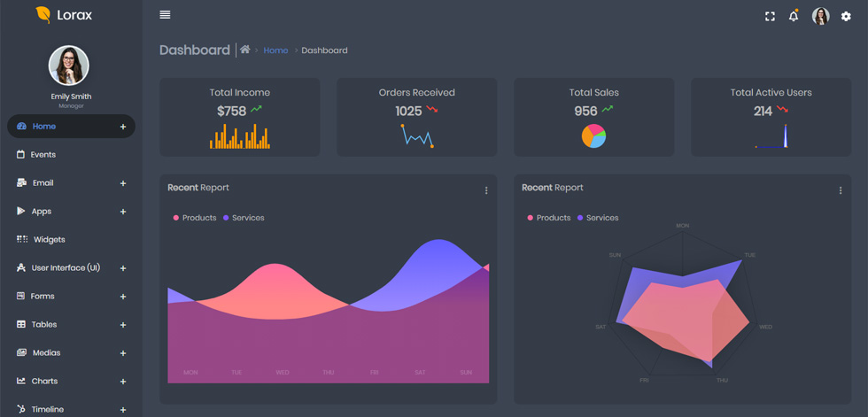Viewport: 868px width, 417px height.
Task: Toggle Services series in radar chart
Action: click(x=598, y=218)
